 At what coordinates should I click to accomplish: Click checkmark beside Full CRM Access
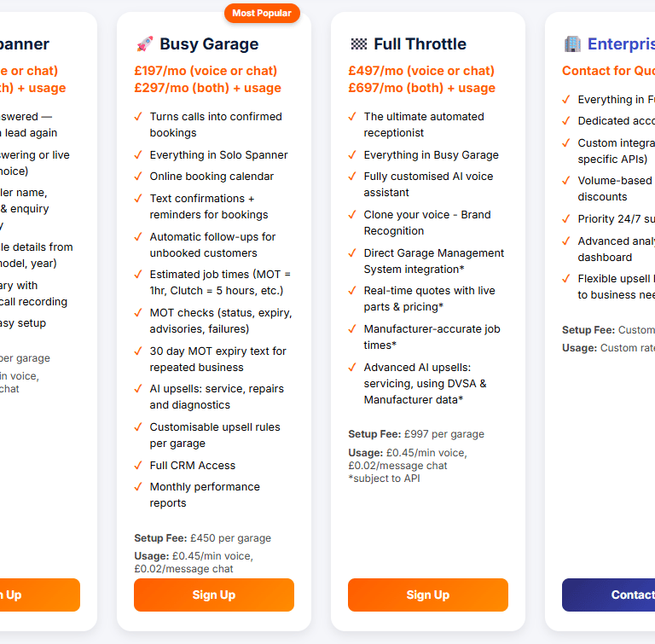(x=138, y=465)
